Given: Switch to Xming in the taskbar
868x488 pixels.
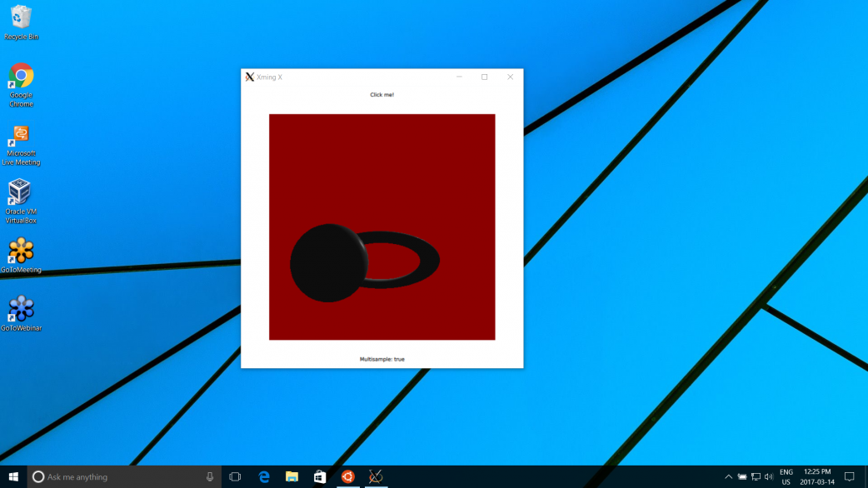Looking at the screenshot, I should (x=376, y=476).
